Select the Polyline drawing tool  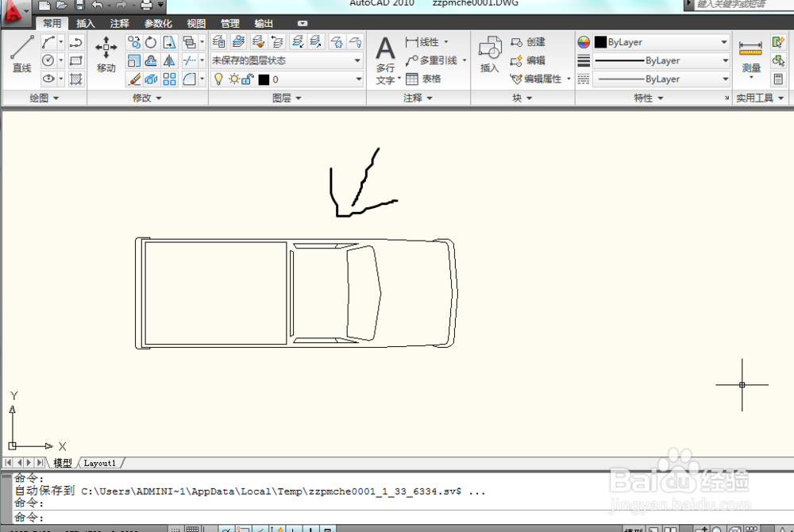coord(76,42)
